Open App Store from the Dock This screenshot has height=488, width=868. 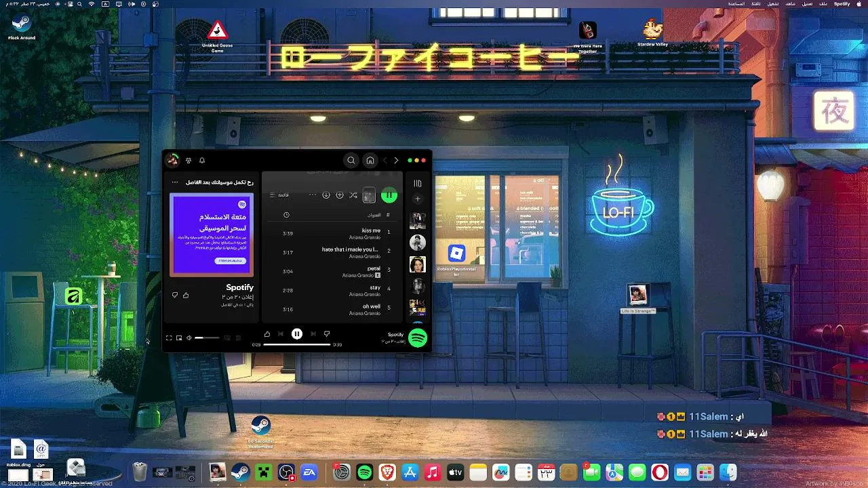click(x=410, y=472)
